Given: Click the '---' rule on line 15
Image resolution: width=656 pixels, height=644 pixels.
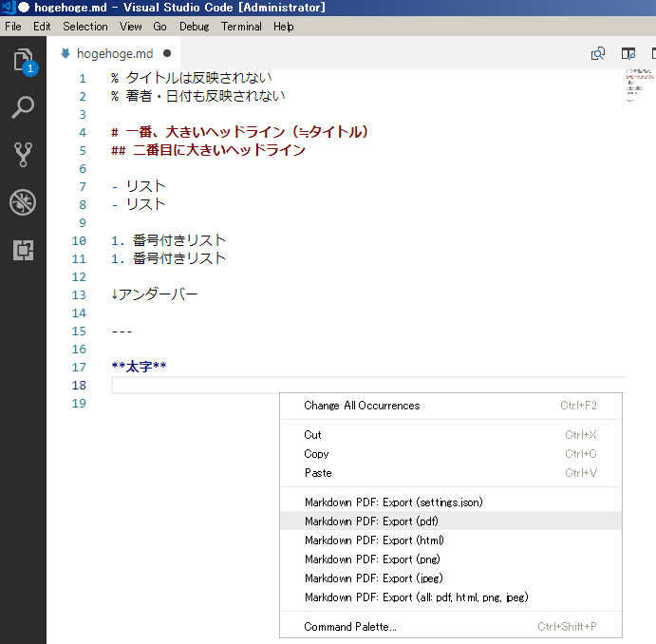Looking at the screenshot, I should pos(122,331).
